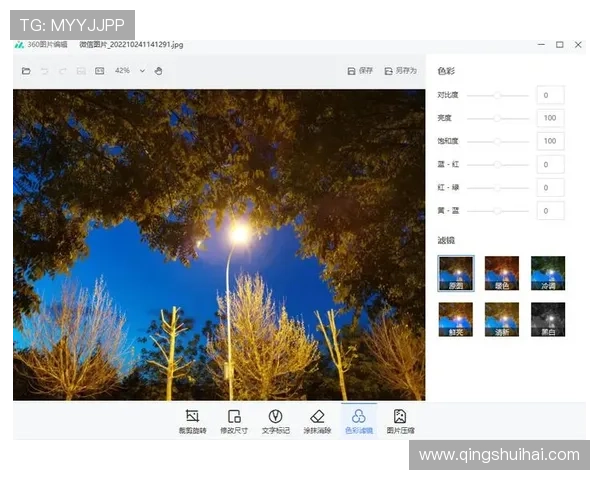This screenshot has height=480, width=600.
Task: Apply the 清新 fresh filter
Action: pos(502,320)
